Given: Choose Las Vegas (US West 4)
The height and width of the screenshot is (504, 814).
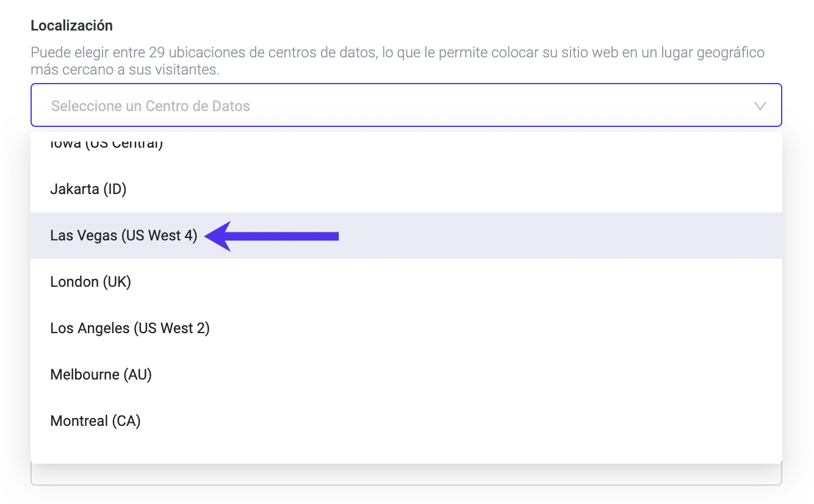Looking at the screenshot, I should [124, 236].
